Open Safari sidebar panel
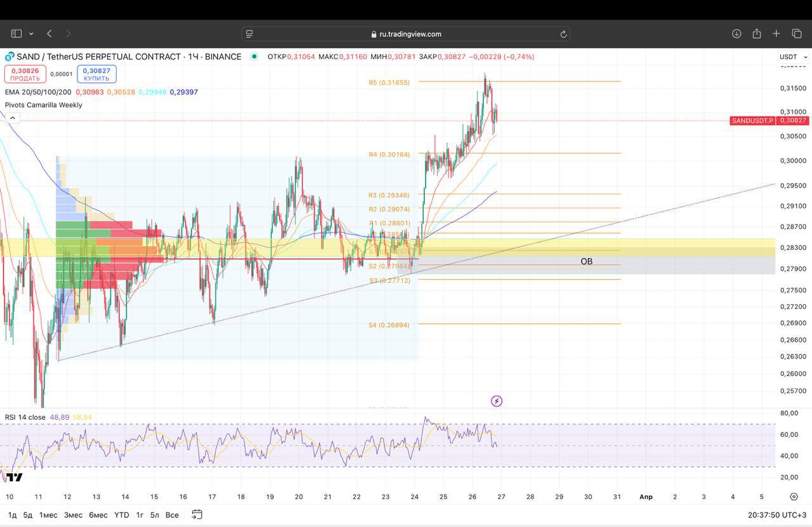Screen dimensions: 812x527 16,34
